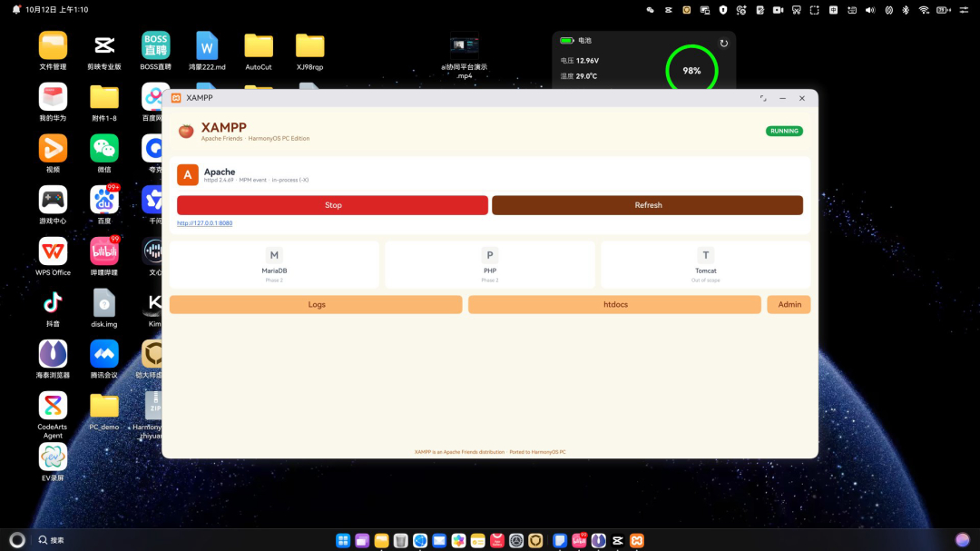Viewport: 980px width, 551px height.
Task: Select the Tomcat module card
Action: (706, 264)
